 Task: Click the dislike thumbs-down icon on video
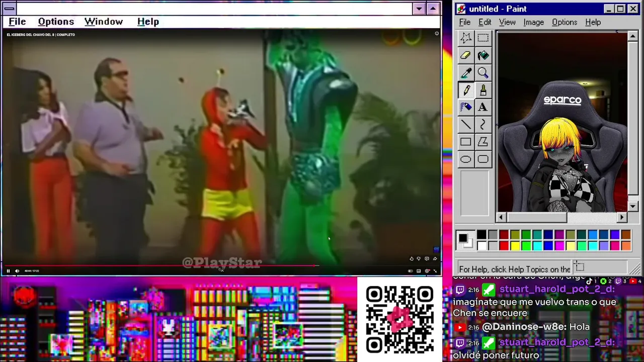point(419,259)
